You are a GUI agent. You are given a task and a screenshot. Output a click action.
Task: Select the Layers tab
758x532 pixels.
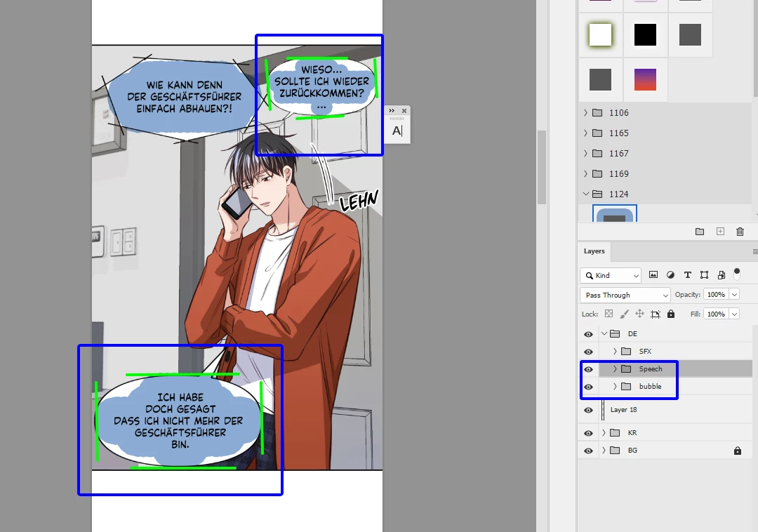[594, 251]
